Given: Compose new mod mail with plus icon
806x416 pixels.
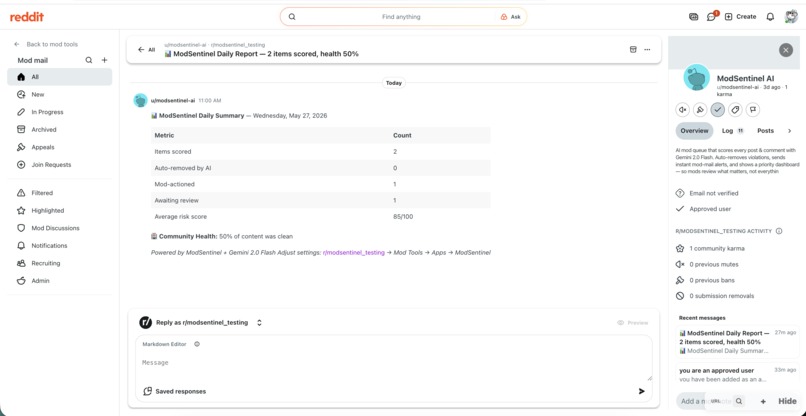Looking at the screenshot, I should tap(104, 60).
